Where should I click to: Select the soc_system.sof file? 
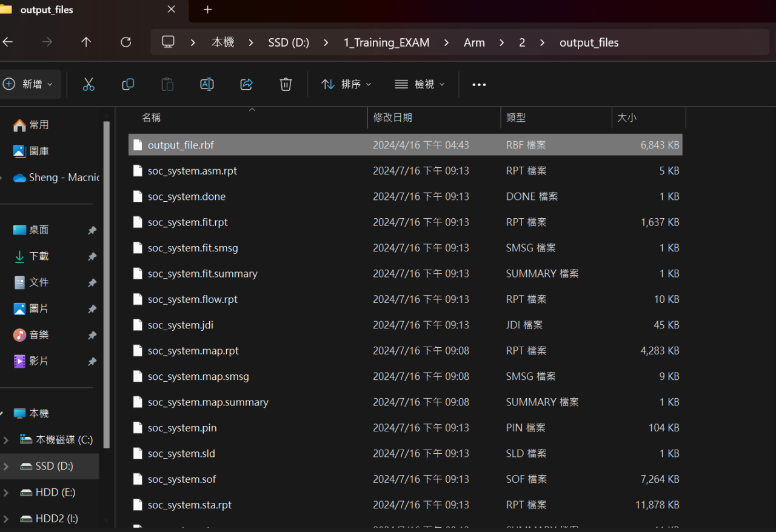coord(182,479)
